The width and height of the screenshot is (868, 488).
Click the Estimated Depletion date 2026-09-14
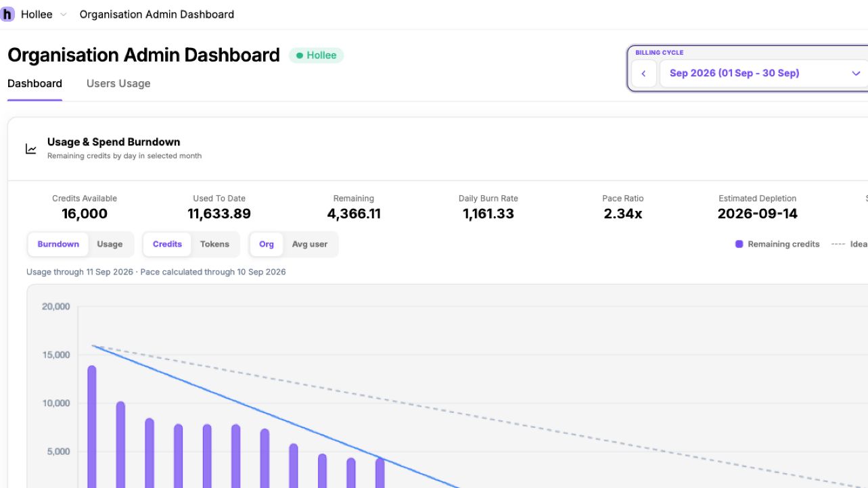click(x=758, y=214)
